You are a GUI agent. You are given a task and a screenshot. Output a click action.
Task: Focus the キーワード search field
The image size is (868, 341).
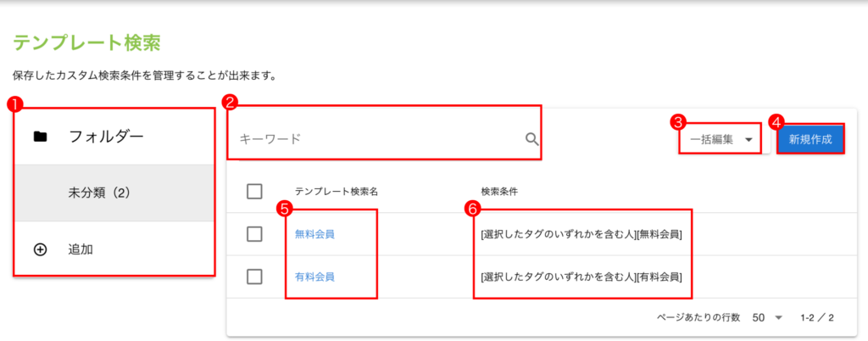point(373,139)
